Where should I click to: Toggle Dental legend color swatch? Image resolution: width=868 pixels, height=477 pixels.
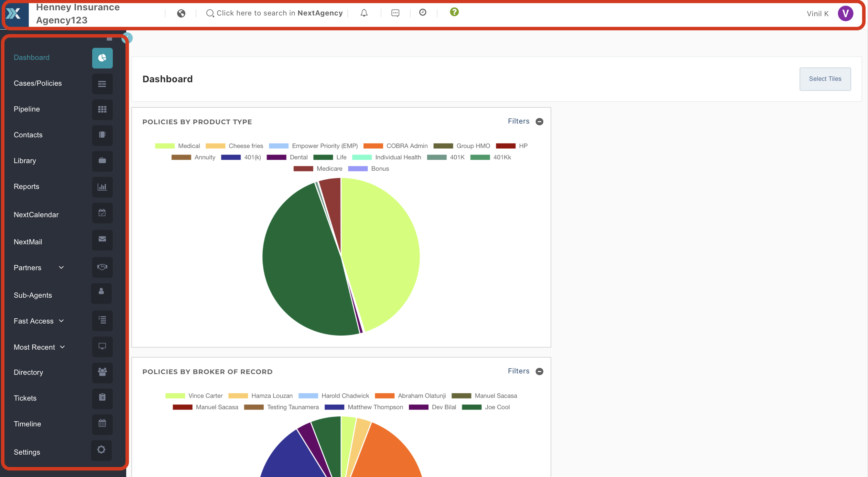tap(276, 157)
